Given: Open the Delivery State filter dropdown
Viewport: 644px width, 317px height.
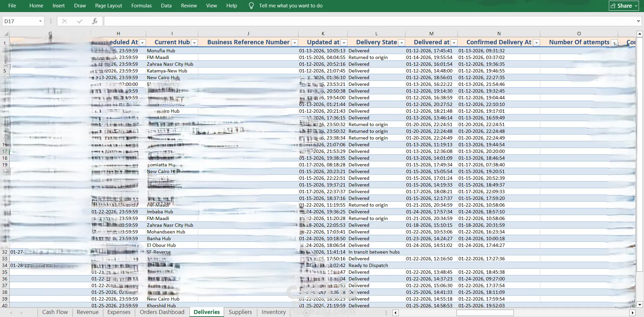Looking at the screenshot, I should 401,43.
